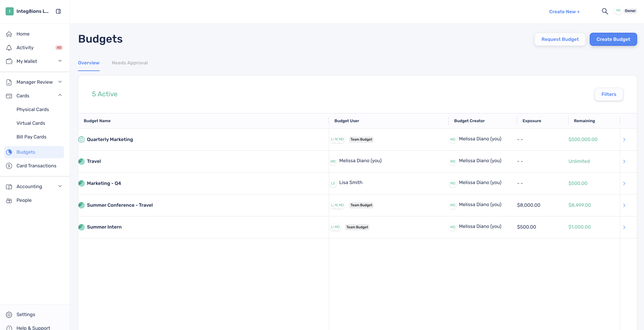644x330 pixels.
Task: Click the Unlimited remaining value
Action: pos(579,161)
